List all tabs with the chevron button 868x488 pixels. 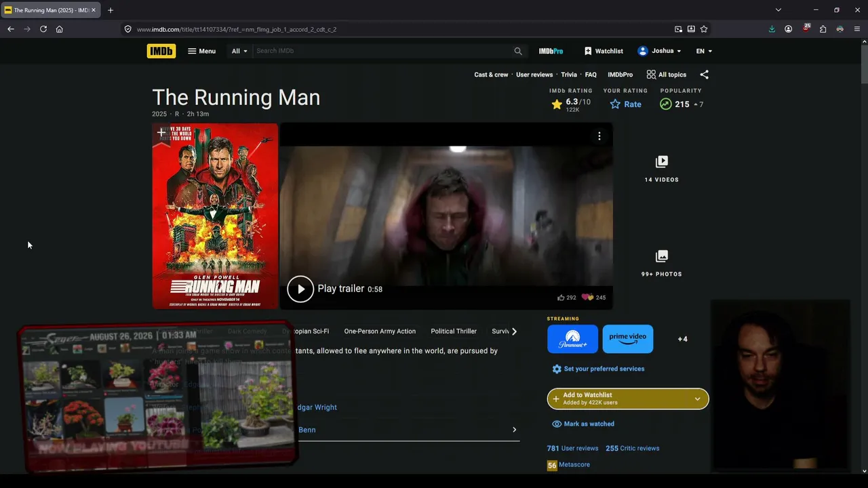778,10
